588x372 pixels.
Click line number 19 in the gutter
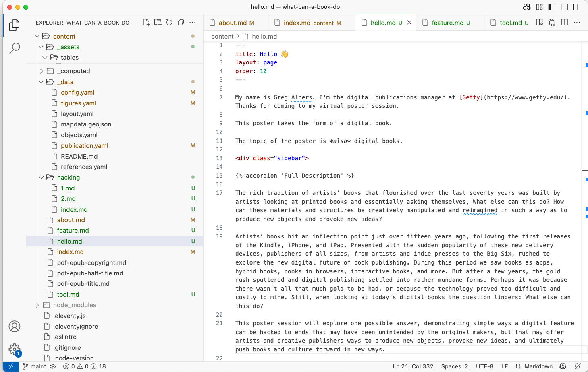(219, 236)
